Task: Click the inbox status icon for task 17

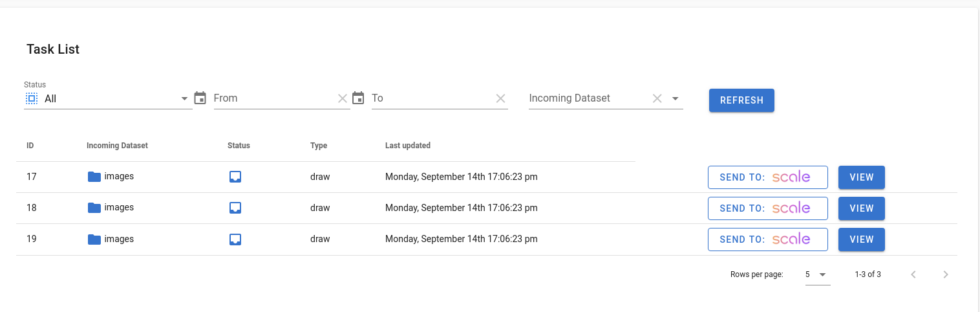Action: tap(235, 177)
